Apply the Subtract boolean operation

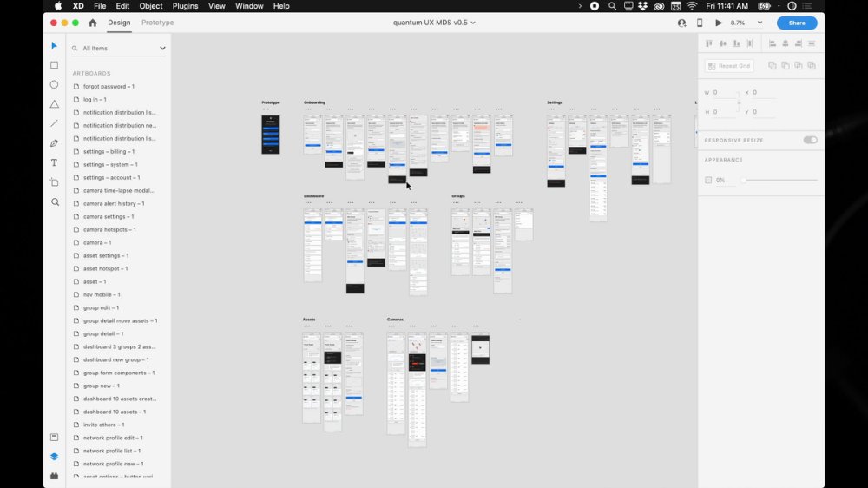tap(786, 65)
